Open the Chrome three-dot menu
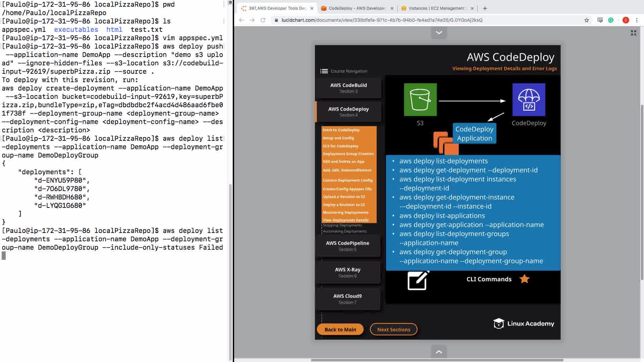The width and height of the screenshot is (644, 362). click(x=637, y=20)
